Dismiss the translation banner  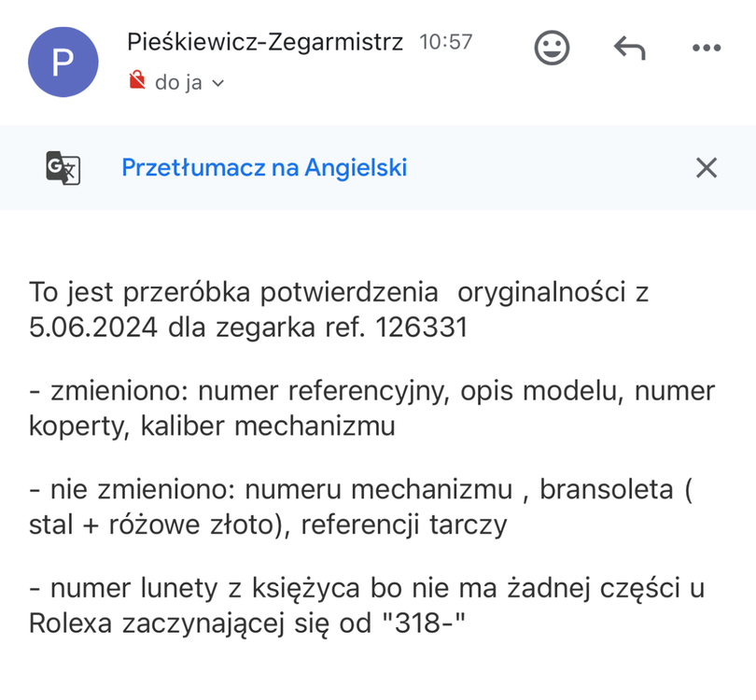point(707,168)
